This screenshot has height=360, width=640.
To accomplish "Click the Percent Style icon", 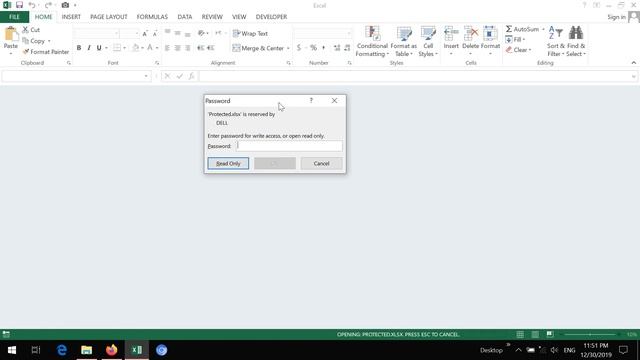I will pos(313,48).
